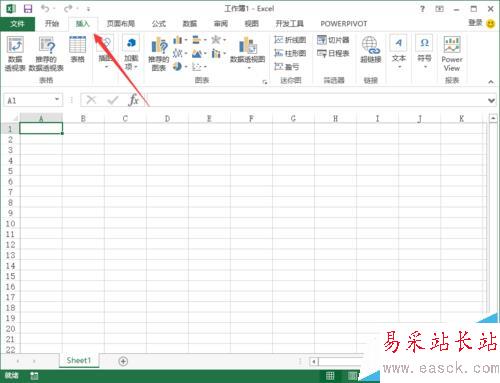Image resolution: width=500 pixels, height=383 pixels.
Task: Click Sign in (登录)
Action: click(x=475, y=23)
